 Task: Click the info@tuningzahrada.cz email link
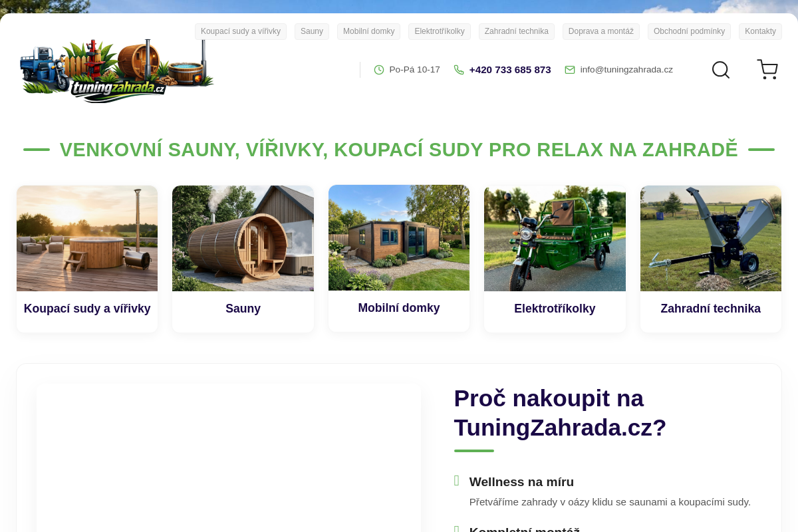pyautogui.click(x=626, y=70)
